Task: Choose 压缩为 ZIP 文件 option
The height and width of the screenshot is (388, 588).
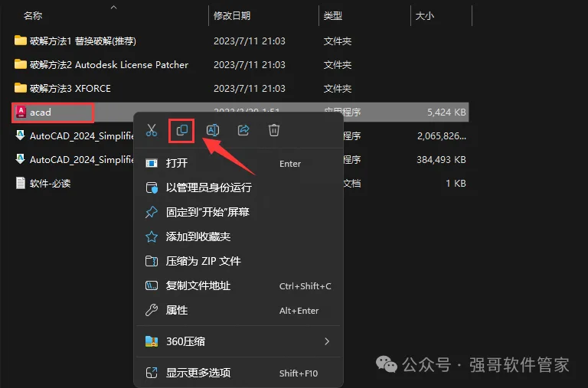Action: tap(239, 261)
